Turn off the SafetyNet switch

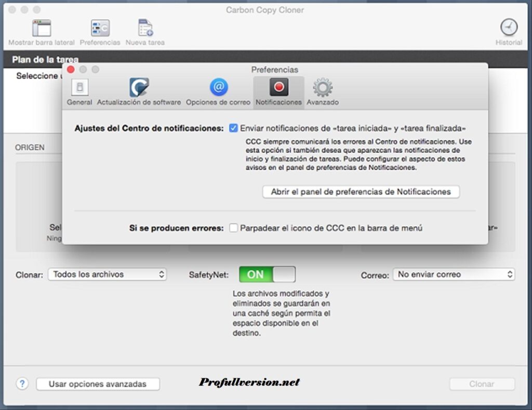click(267, 274)
